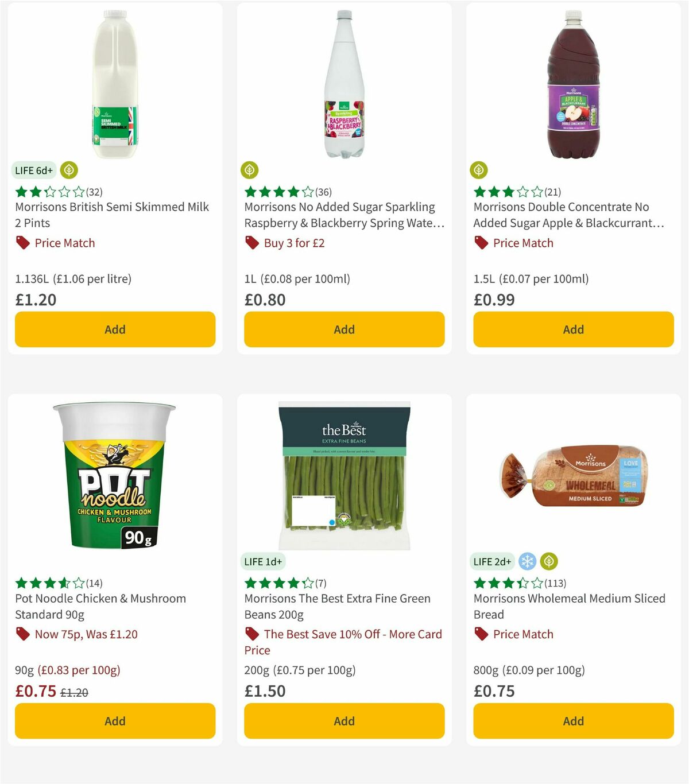Click the Price Match tag icon on the milk
This screenshot has height=784, width=689.
tap(22, 243)
